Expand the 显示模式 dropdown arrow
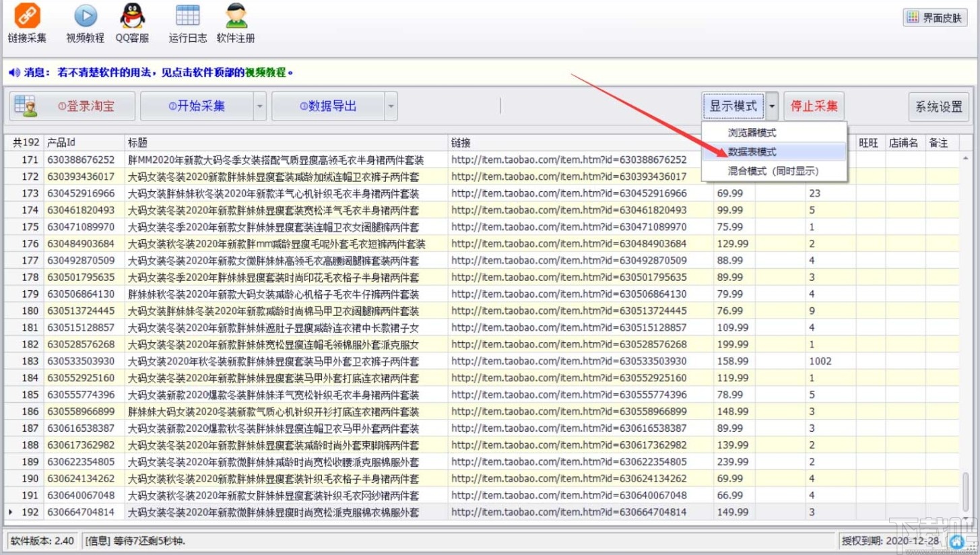The height and width of the screenshot is (555, 980). click(x=772, y=106)
